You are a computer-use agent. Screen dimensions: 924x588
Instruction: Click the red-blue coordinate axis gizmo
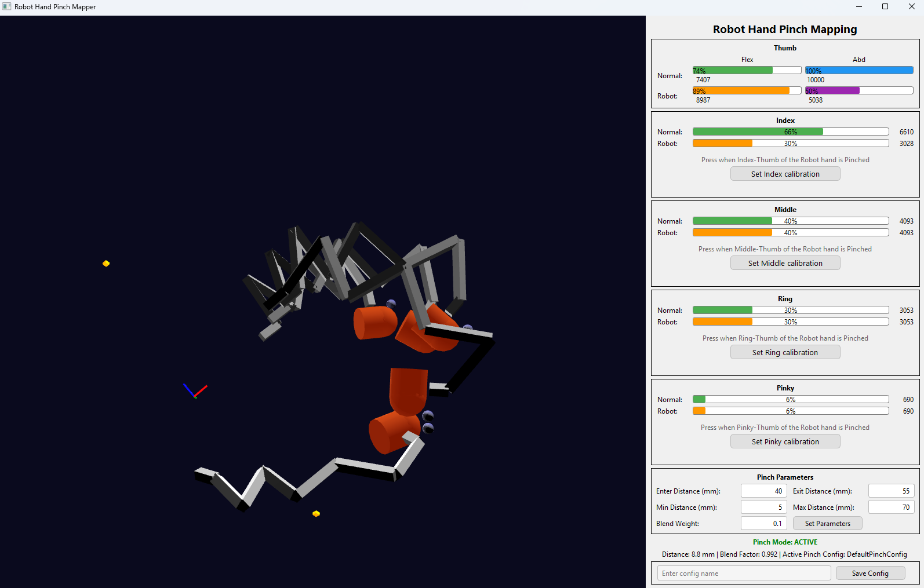click(x=195, y=391)
